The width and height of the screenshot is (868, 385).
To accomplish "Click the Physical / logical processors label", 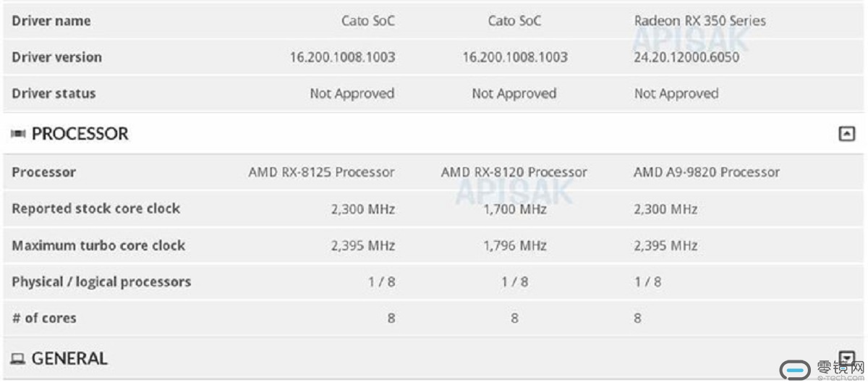I will pyautogui.click(x=101, y=282).
